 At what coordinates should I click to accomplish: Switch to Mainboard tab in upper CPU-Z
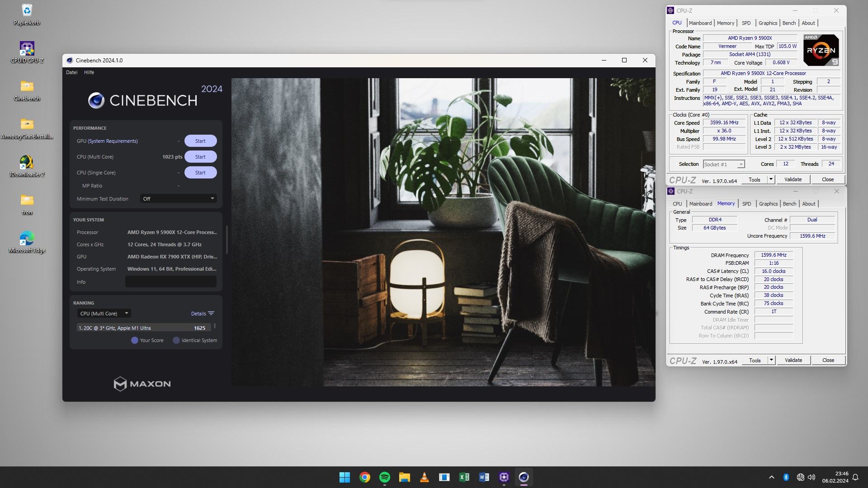point(700,23)
